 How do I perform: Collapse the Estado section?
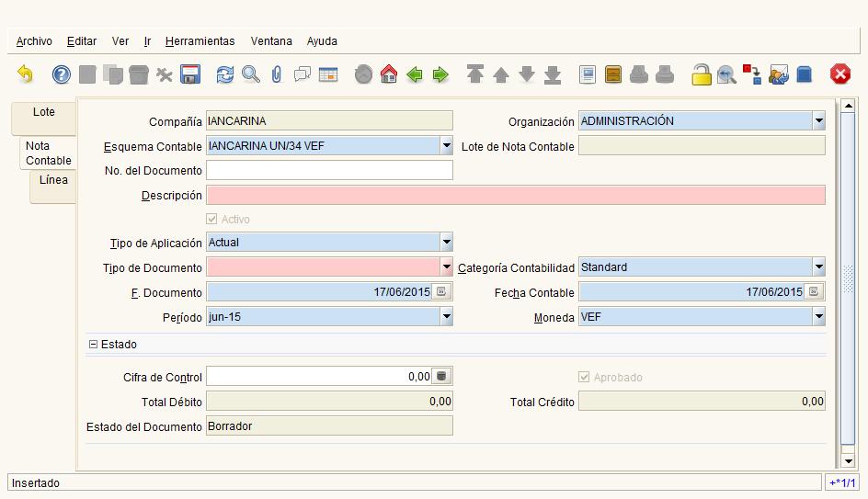coord(93,345)
